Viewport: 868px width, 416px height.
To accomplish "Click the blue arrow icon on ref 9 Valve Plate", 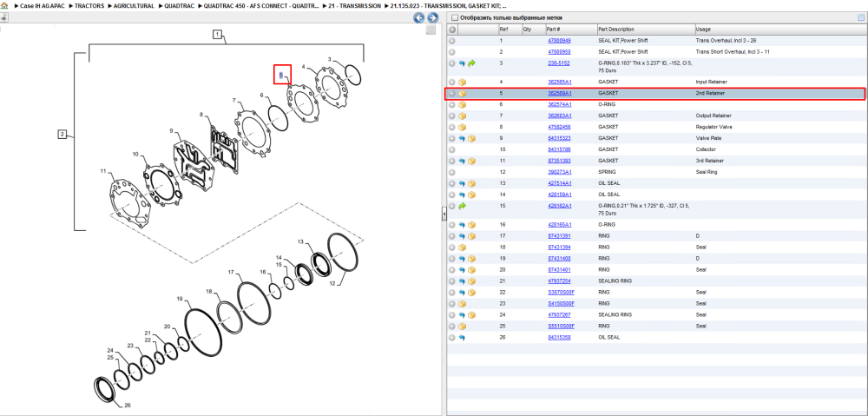I will point(463,138).
